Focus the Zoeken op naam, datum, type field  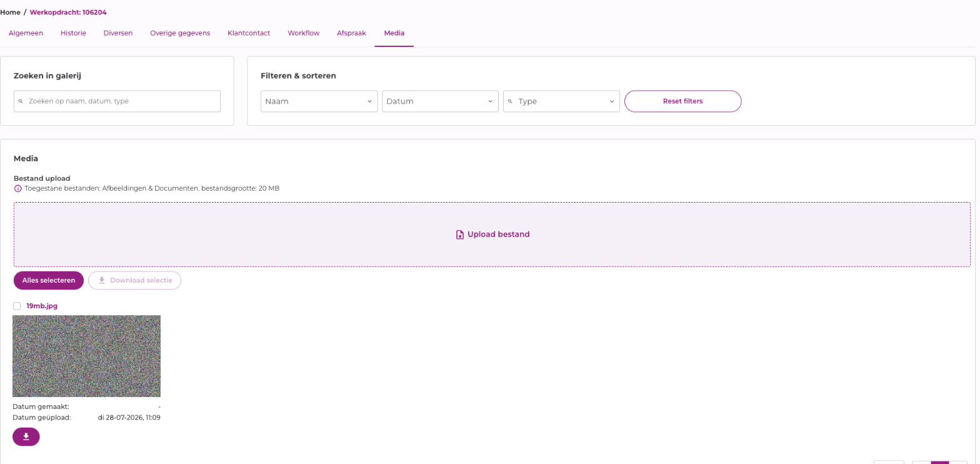[117, 101]
